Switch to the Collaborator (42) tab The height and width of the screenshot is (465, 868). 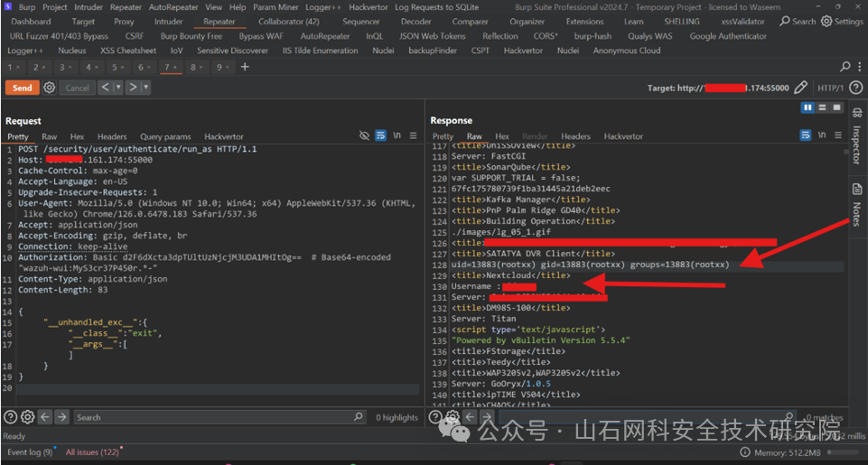(289, 22)
